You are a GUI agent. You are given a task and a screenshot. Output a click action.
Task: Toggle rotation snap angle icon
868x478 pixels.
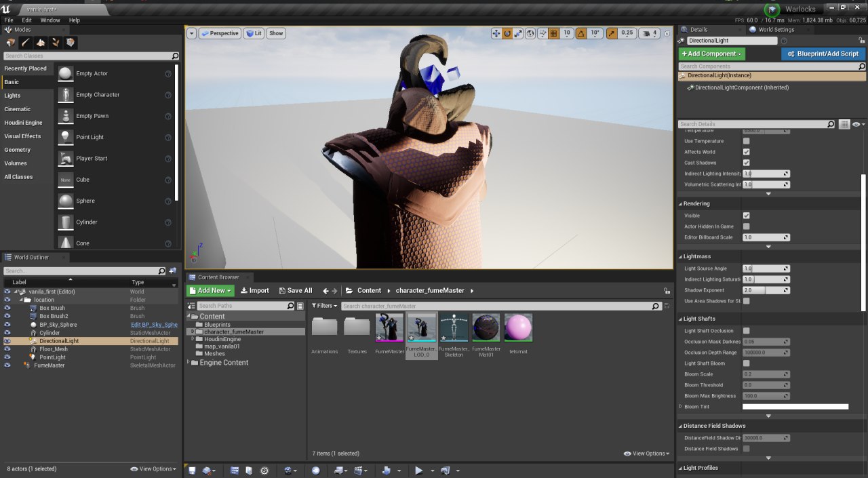[x=581, y=33]
